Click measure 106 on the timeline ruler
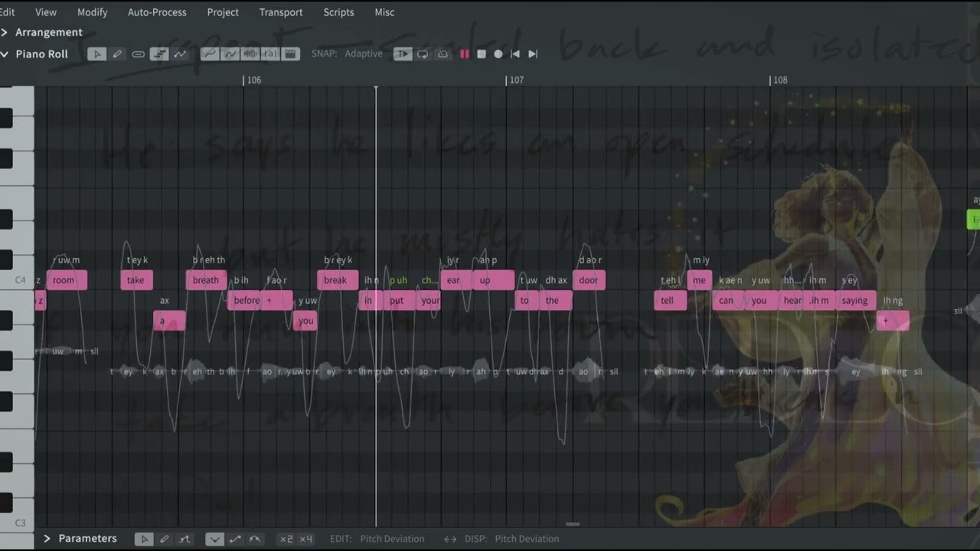 pyautogui.click(x=253, y=80)
